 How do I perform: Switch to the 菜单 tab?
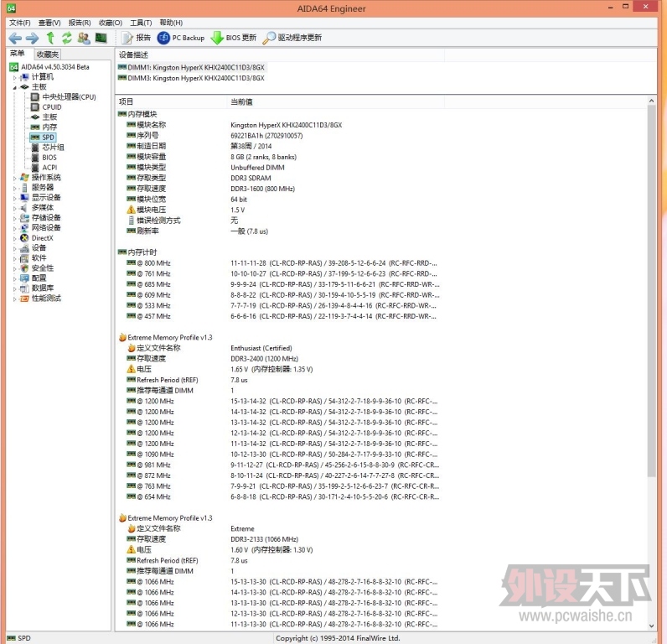pos(18,54)
